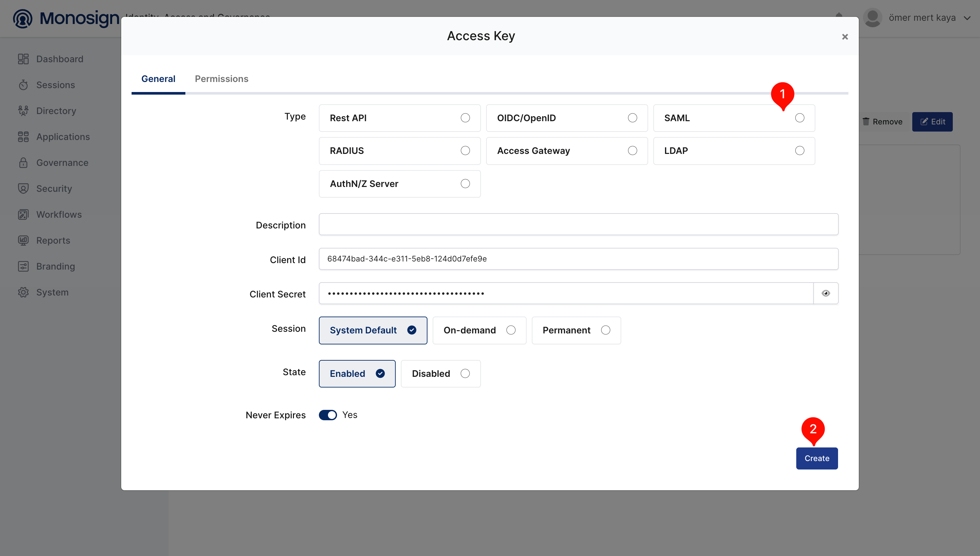Switch to the Permissions tab

pyautogui.click(x=222, y=79)
